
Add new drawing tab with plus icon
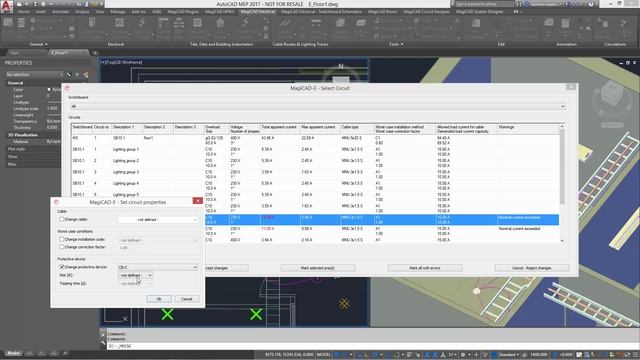(95, 53)
